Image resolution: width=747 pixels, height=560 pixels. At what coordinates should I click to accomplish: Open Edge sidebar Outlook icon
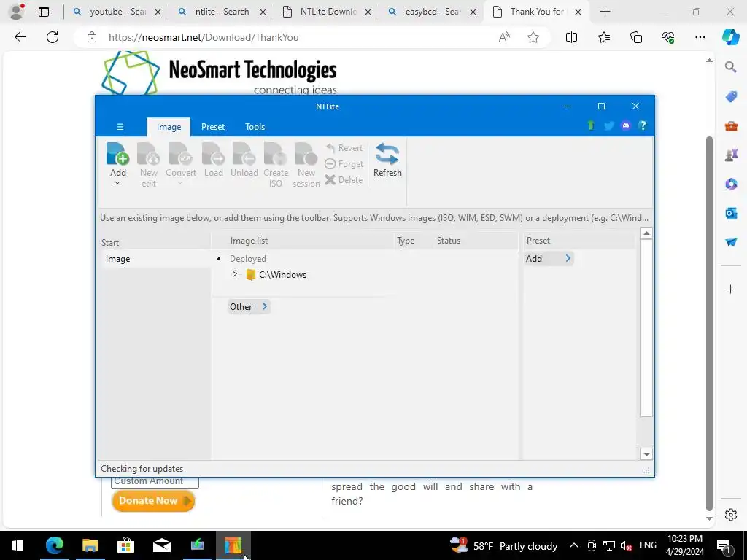click(731, 213)
